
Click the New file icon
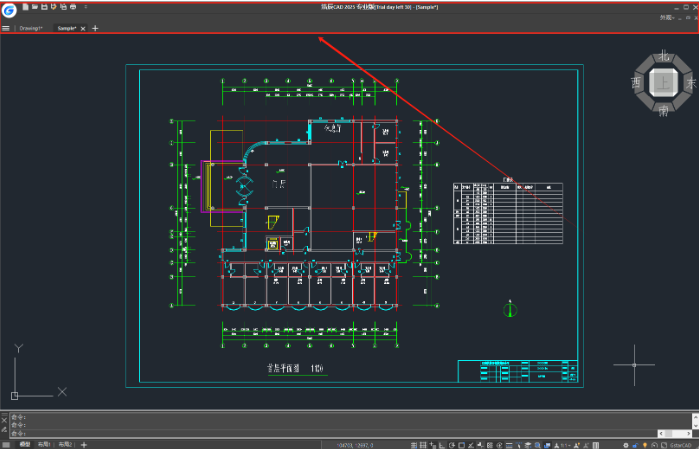[x=24, y=7]
